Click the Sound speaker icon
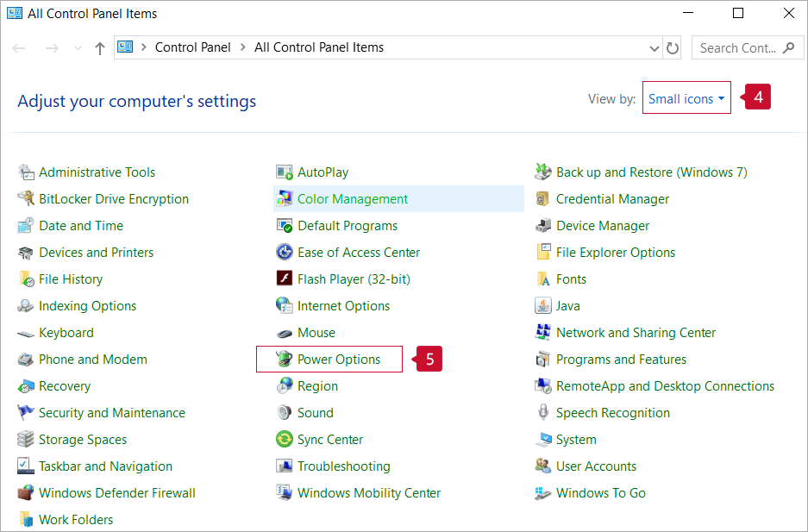 [x=284, y=413]
